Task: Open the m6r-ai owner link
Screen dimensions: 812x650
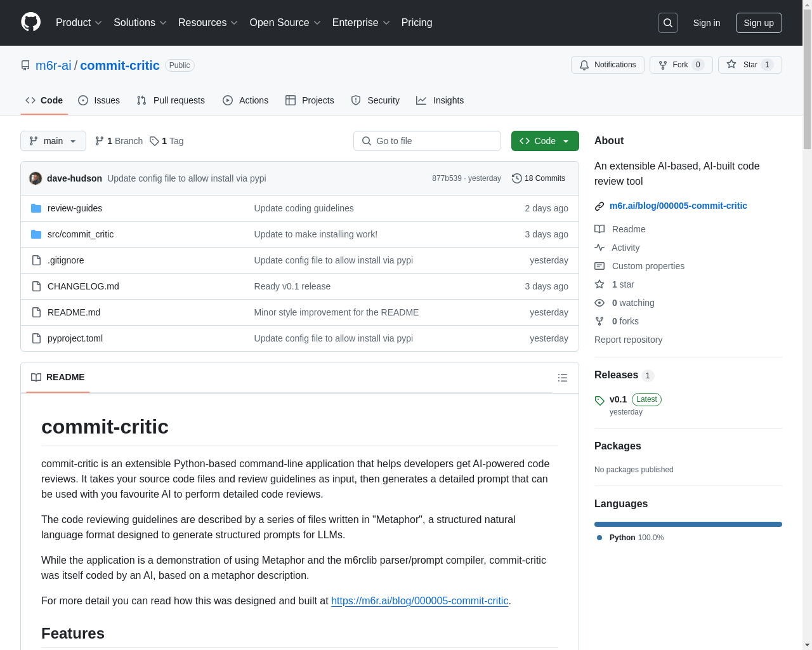Action: 53,65
